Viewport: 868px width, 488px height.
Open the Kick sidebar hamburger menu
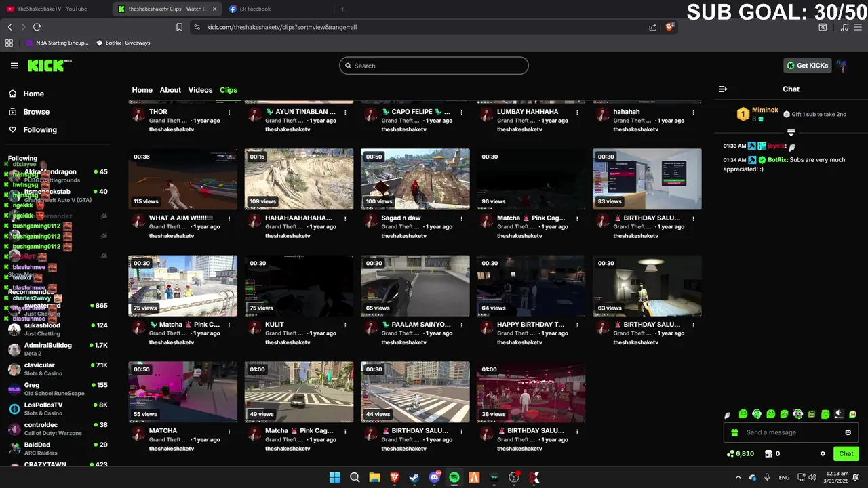[14, 66]
